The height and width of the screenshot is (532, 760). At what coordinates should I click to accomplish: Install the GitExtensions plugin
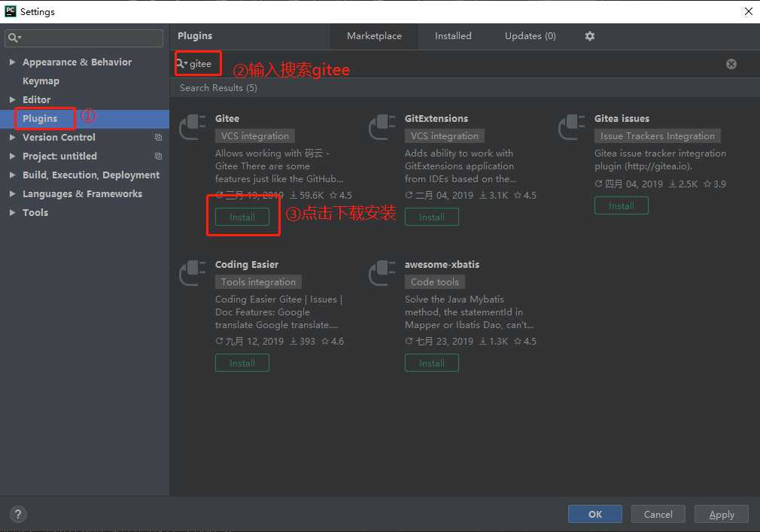[x=431, y=217]
